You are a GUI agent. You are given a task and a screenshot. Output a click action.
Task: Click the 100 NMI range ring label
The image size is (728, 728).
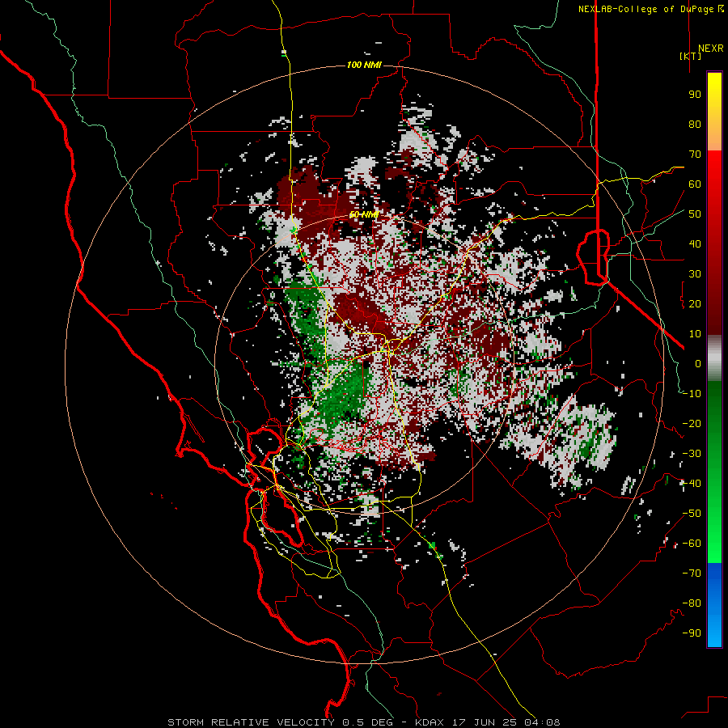pos(365,65)
